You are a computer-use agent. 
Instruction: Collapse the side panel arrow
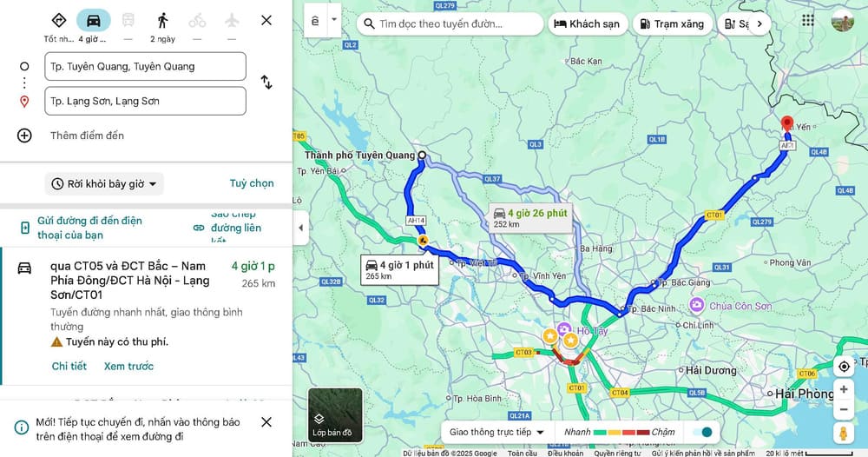tap(300, 228)
